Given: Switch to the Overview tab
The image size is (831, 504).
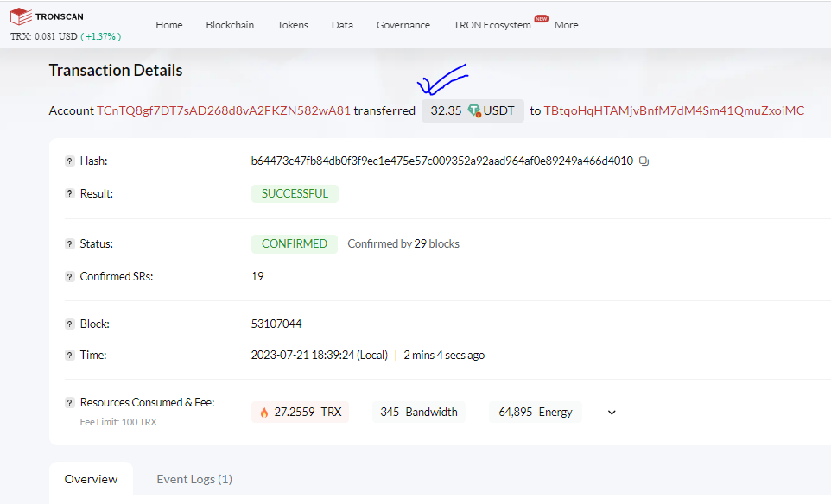Looking at the screenshot, I should point(92,479).
